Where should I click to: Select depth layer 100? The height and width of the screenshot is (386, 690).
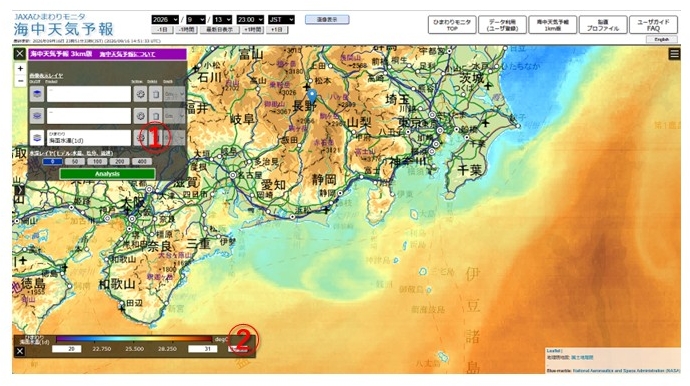click(x=97, y=162)
